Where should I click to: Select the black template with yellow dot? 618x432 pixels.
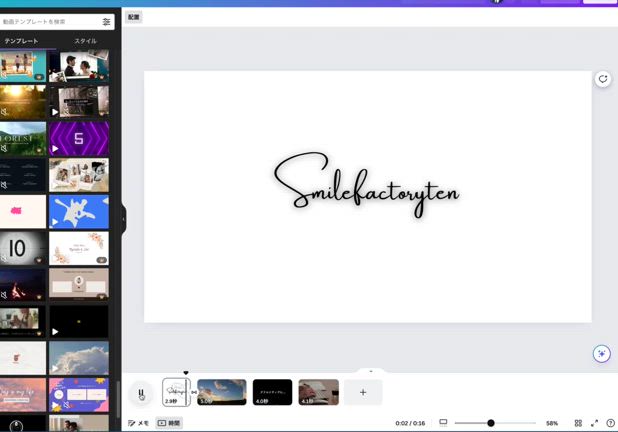[79, 322]
